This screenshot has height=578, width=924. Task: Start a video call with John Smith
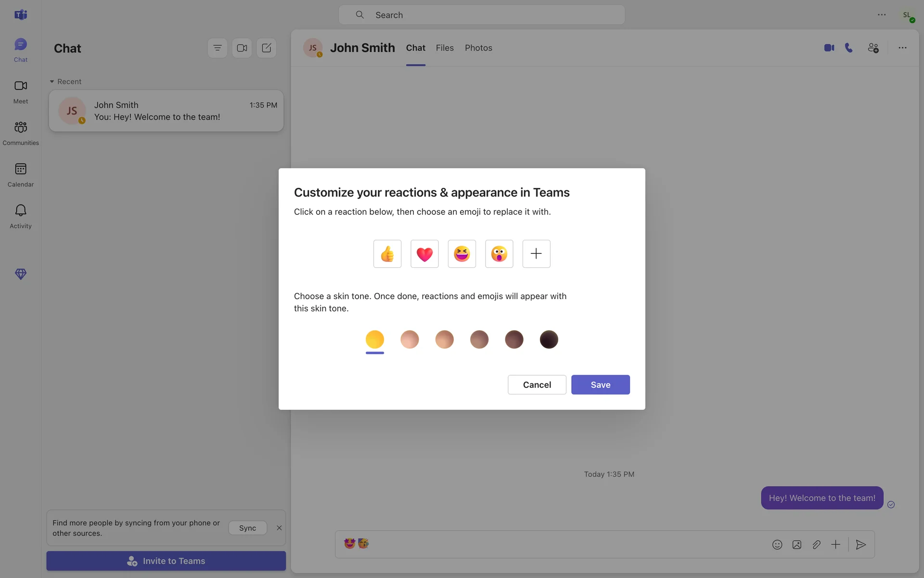[x=829, y=48]
